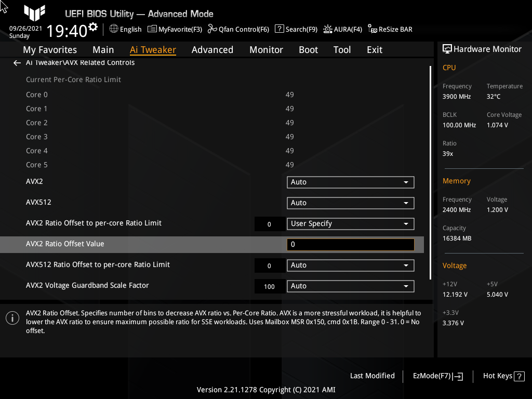This screenshot has height=399, width=532.
Task: Click the AVX2 Ratio Offset Value field
Action: (x=350, y=244)
